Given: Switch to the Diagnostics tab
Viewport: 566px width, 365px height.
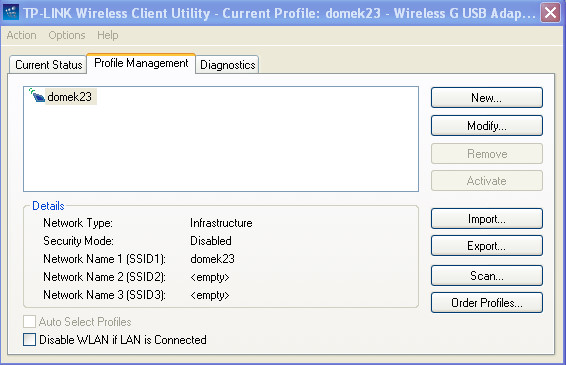Looking at the screenshot, I should pyautogui.click(x=227, y=65).
